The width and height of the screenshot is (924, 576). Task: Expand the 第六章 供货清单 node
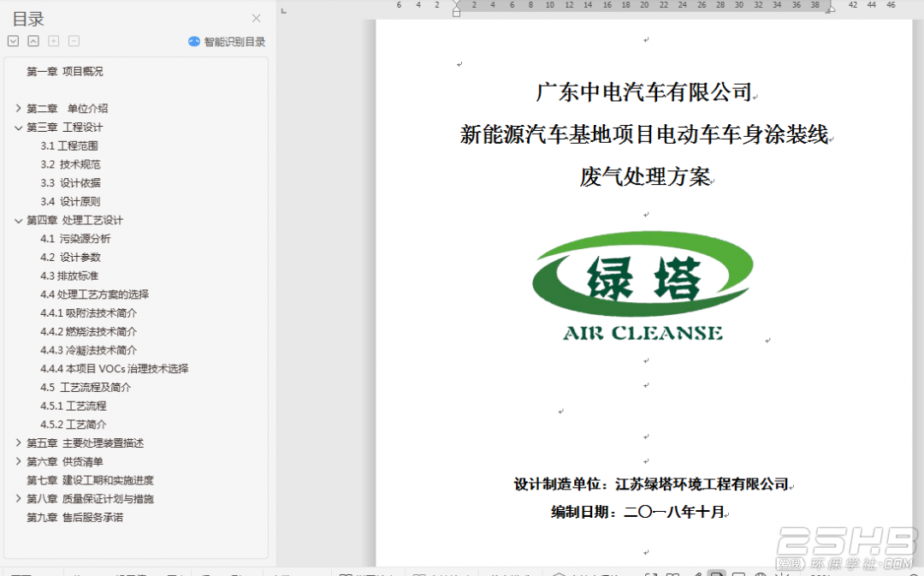tap(18, 461)
